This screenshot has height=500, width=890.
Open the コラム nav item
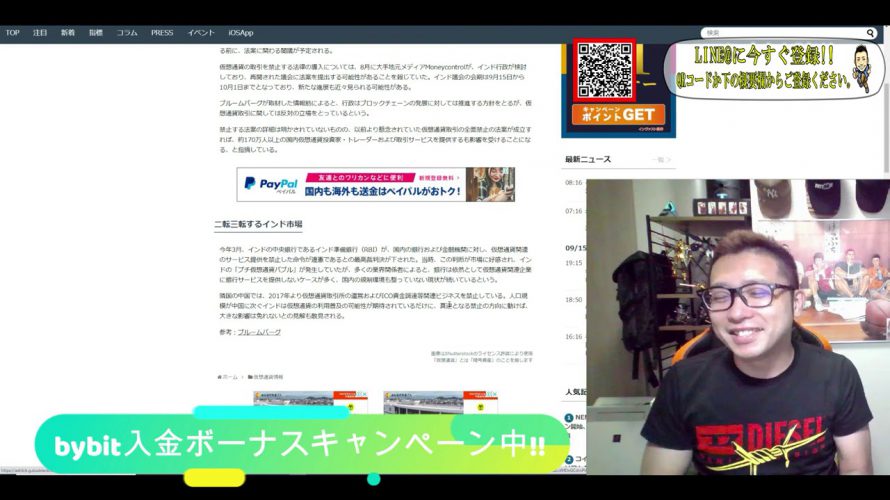pos(127,33)
